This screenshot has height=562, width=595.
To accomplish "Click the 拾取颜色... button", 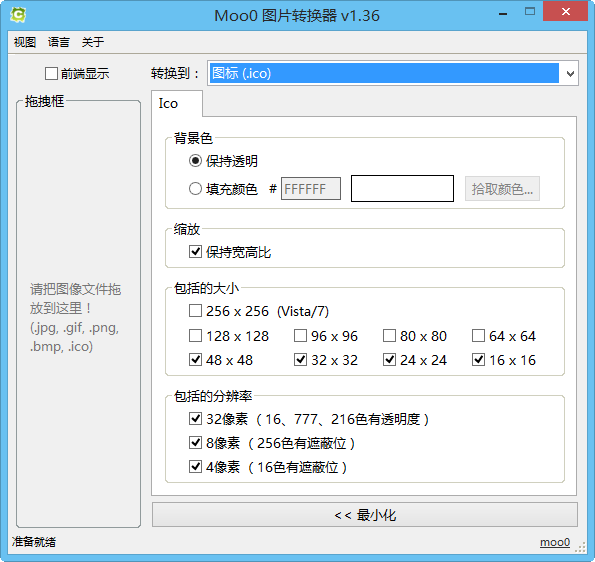I will 502,189.
